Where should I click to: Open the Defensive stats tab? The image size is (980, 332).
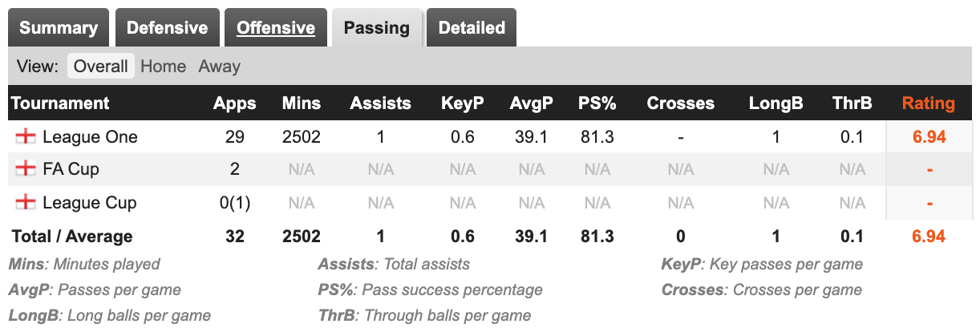(x=167, y=28)
